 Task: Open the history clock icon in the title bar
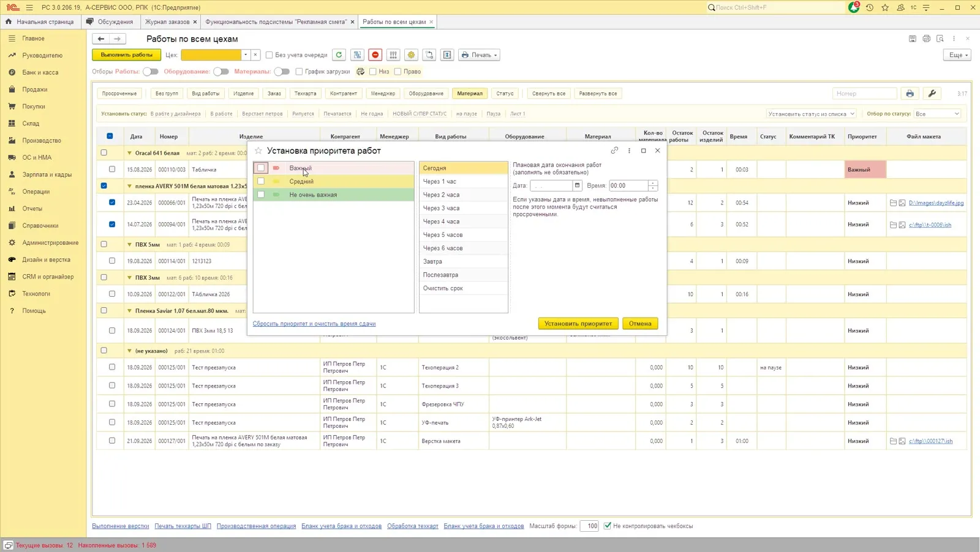(x=870, y=7)
